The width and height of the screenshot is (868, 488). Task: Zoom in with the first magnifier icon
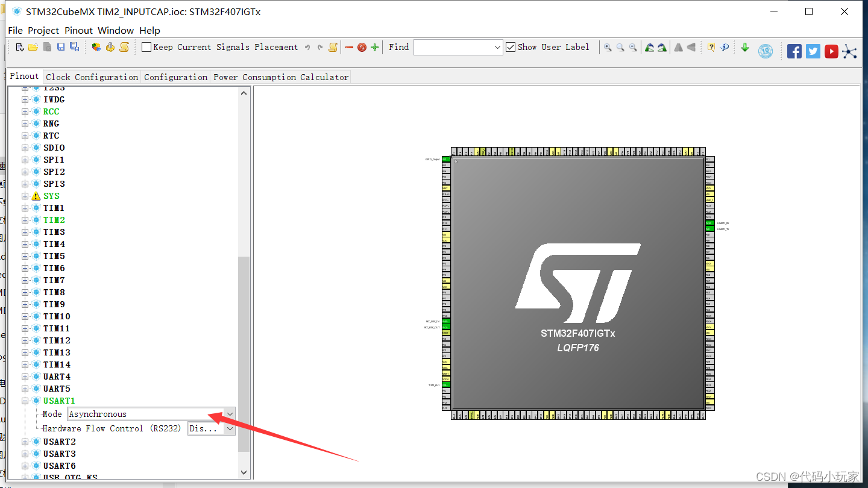[x=608, y=47]
